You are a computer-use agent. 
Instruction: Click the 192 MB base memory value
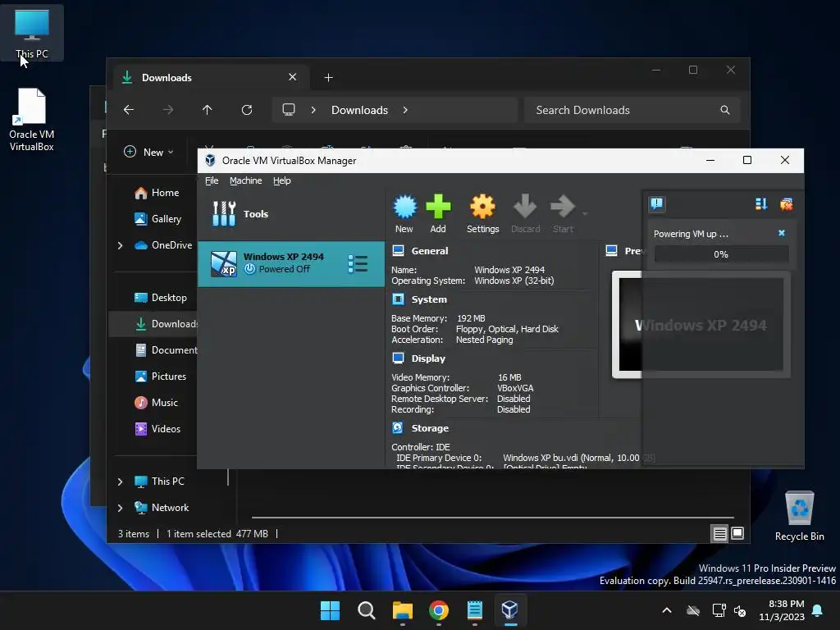coord(471,318)
